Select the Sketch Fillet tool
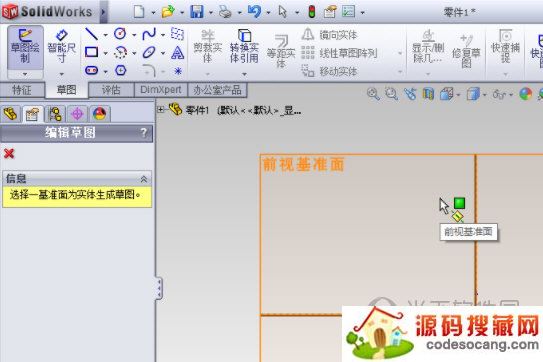This screenshot has height=362, width=543. pos(149,71)
